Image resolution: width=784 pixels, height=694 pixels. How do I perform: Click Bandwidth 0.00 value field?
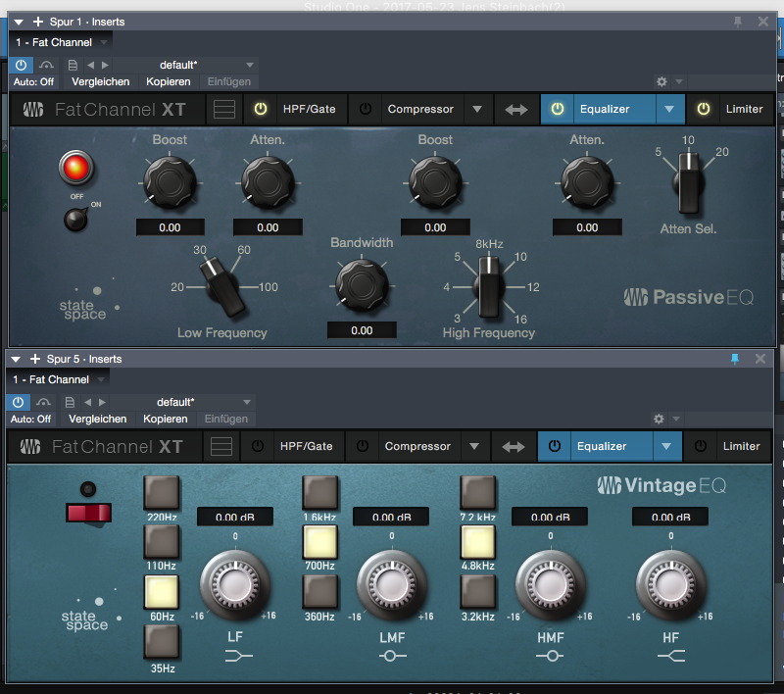362,330
